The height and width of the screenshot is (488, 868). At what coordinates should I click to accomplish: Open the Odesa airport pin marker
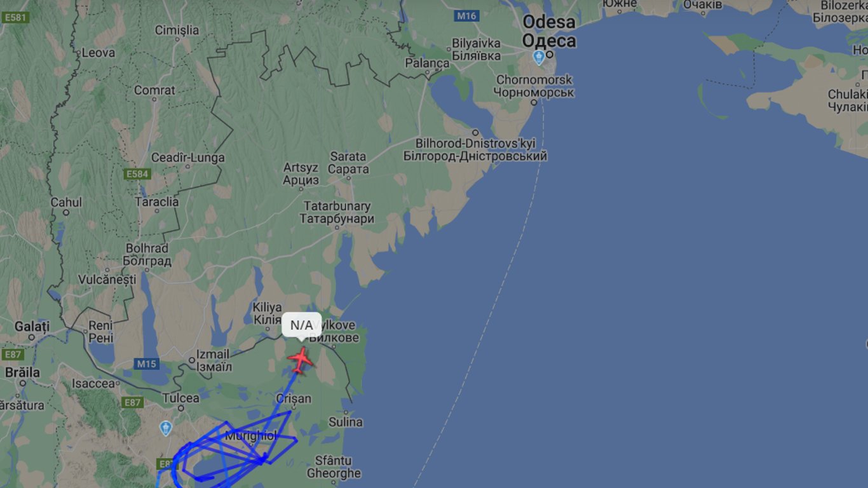click(539, 58)
